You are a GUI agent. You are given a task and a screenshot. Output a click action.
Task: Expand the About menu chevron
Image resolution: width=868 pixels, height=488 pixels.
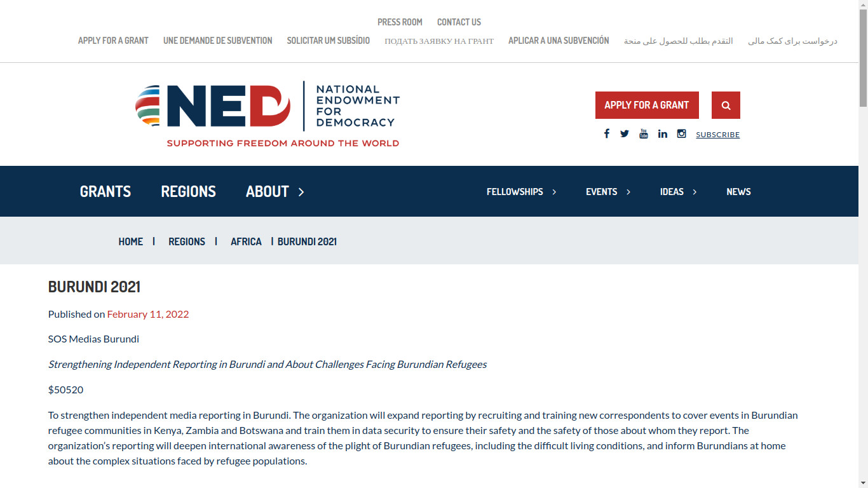pos(301,192)
